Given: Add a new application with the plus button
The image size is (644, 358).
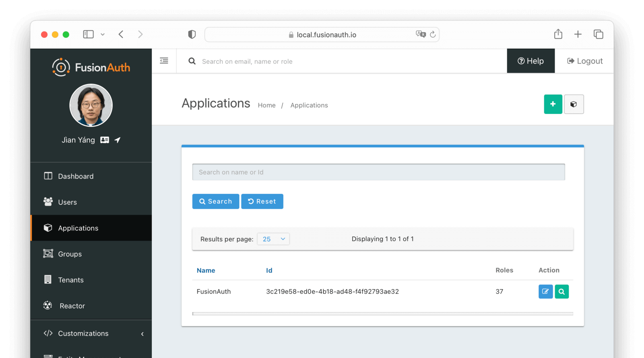Looking at the screenshot, I should 553,104.
